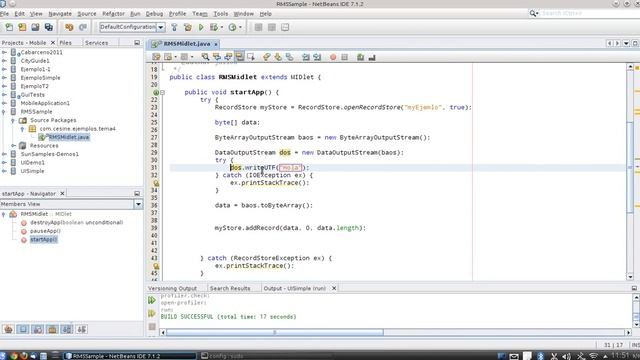Toggle fourth filter button in Navigator bottom bar
Screen dimensions: 640x360
(x=52, y=329)
